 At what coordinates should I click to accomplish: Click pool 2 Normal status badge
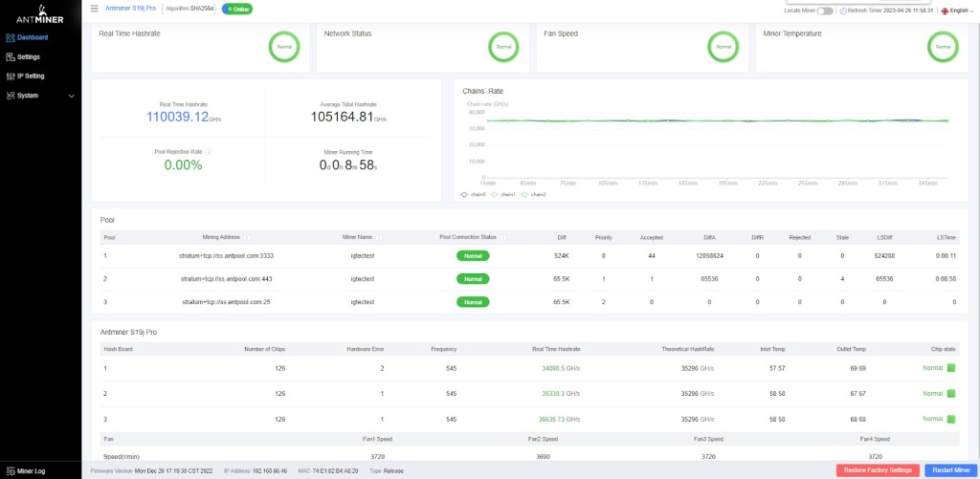point(473,278)
